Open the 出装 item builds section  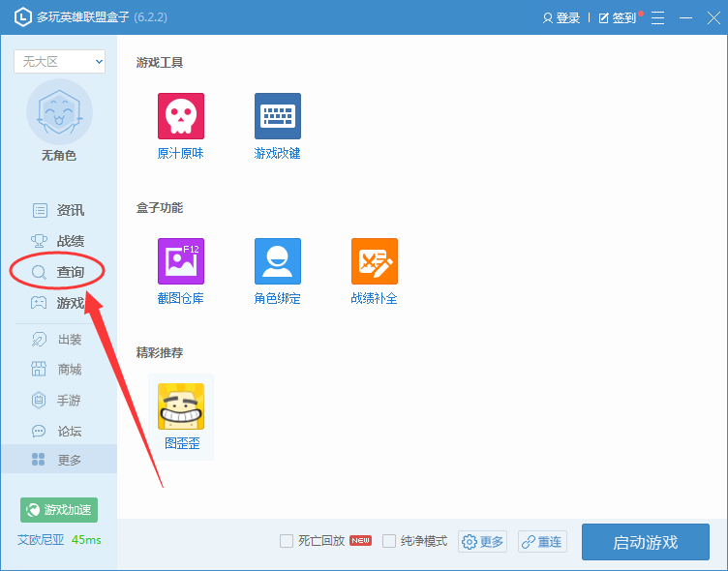[58, 340]
